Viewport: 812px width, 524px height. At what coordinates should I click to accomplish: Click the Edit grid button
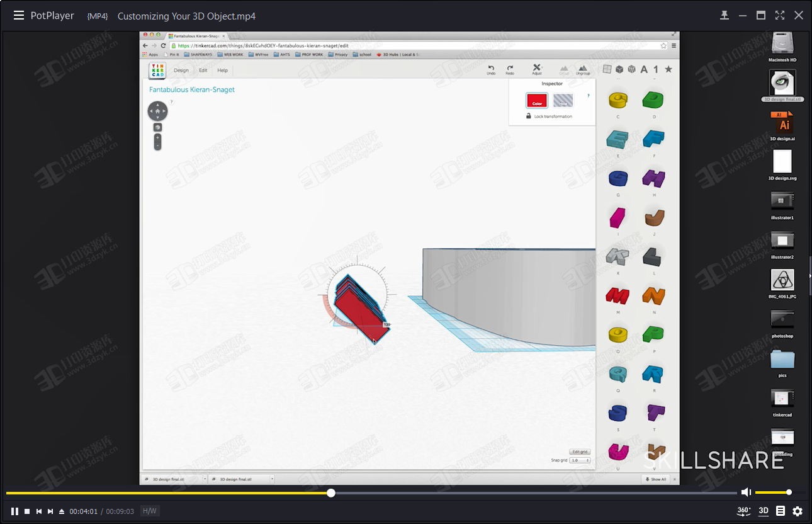pos(580,452)
